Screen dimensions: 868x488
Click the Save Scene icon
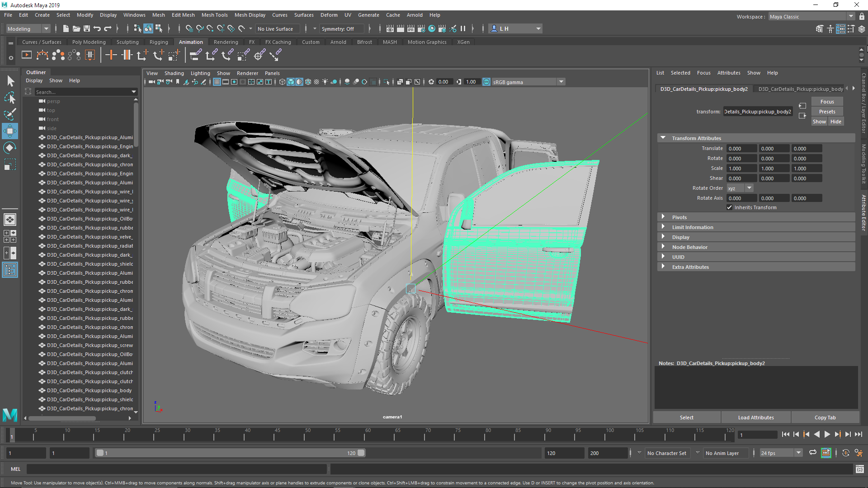pyautogui.click(x=87, y=28)
